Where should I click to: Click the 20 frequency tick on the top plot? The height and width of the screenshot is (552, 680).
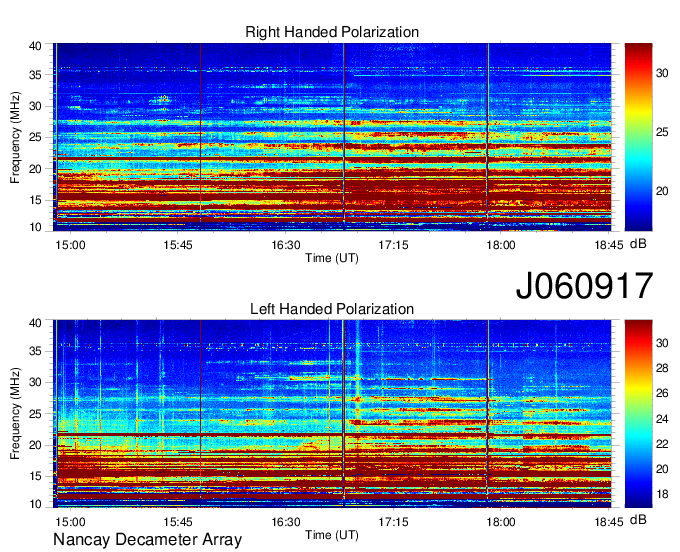(35, 169)
